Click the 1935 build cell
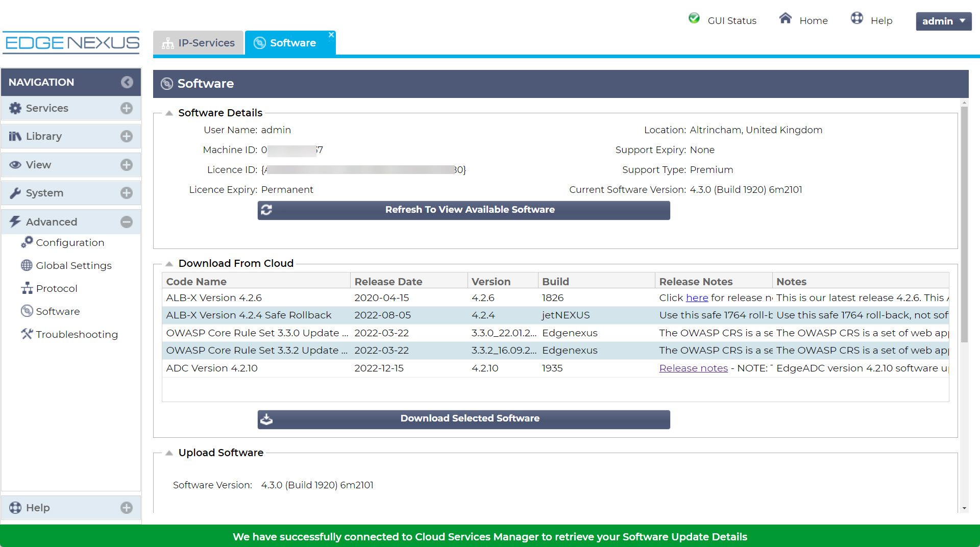Image resolution: width=980 pixels, height=547 pixels. (552, 368)
